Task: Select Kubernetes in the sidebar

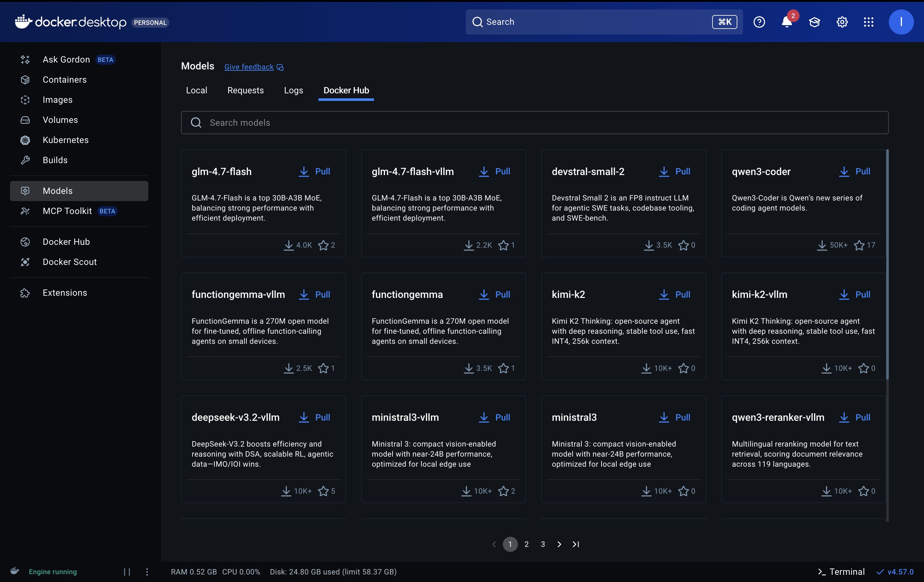Action: click(66, 140)
